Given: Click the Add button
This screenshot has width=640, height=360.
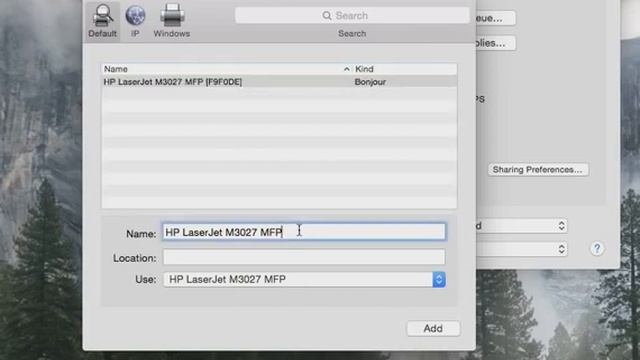Looking at the screenshot, I should click(x=433, y=329).
